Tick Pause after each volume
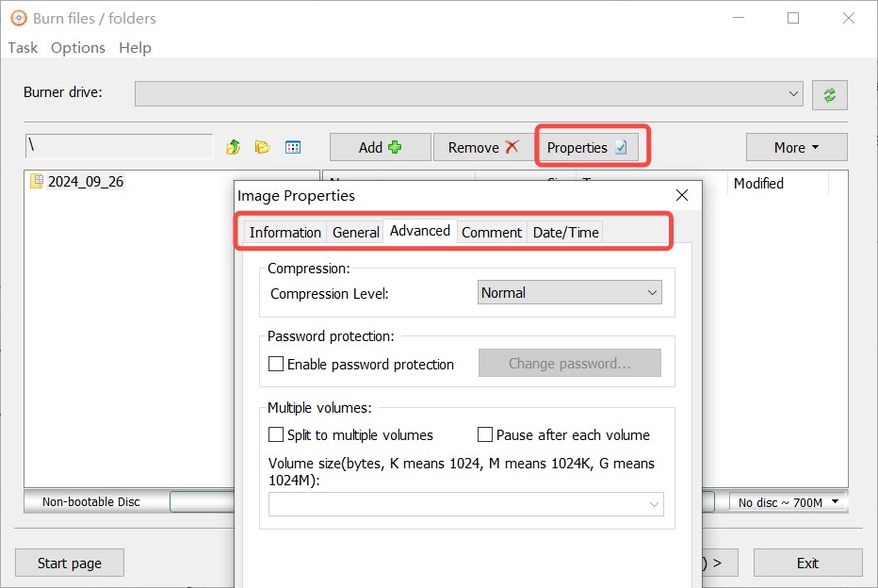Screen dimensions: 878x588 pos(485,434)
